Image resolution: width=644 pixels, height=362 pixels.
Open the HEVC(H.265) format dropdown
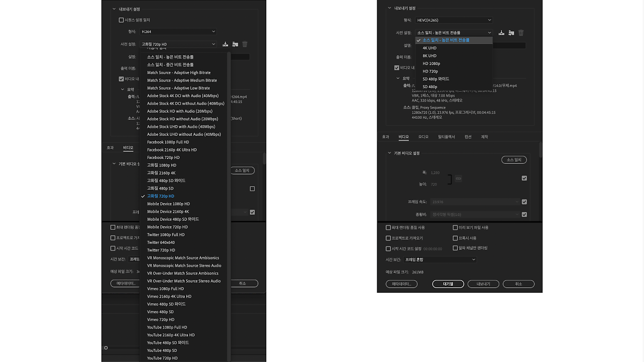(x=454, y=20)
